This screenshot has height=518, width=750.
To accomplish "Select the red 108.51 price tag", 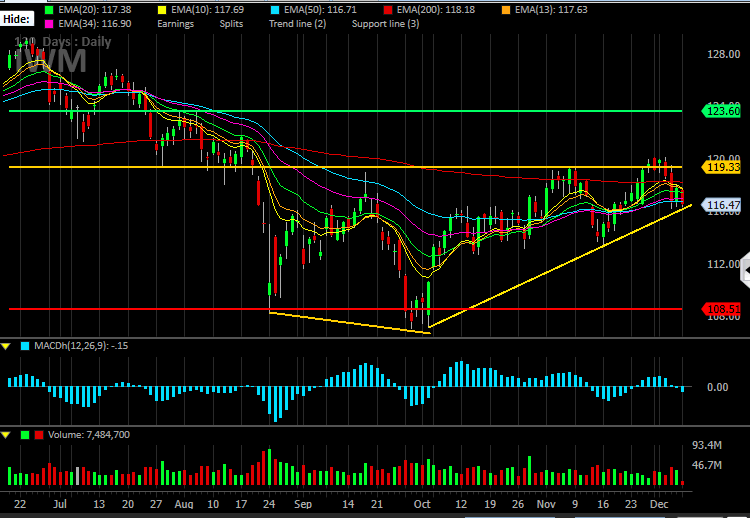I will click(x=721, y=309).
